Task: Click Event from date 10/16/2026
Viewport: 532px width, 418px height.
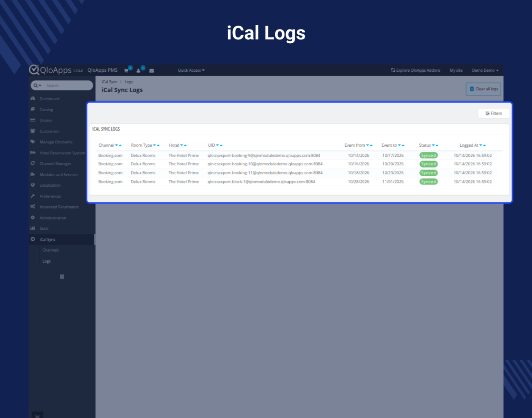Action: pyautogui.click(x=358, y=164)
